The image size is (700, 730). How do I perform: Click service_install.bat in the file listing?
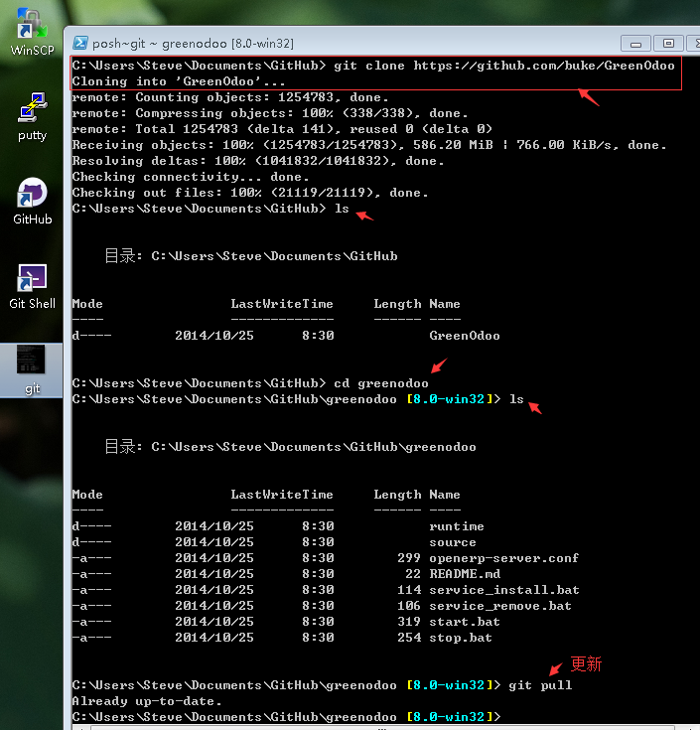[503, 590]
